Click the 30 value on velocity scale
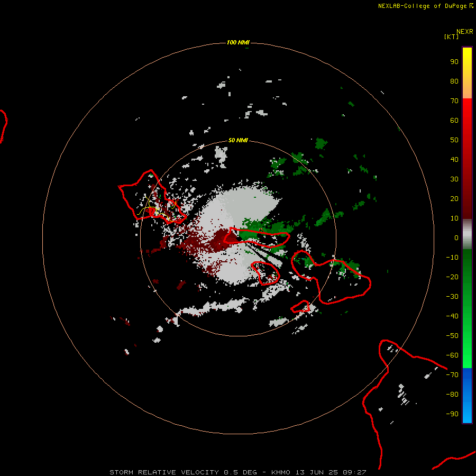 (454, 179)
